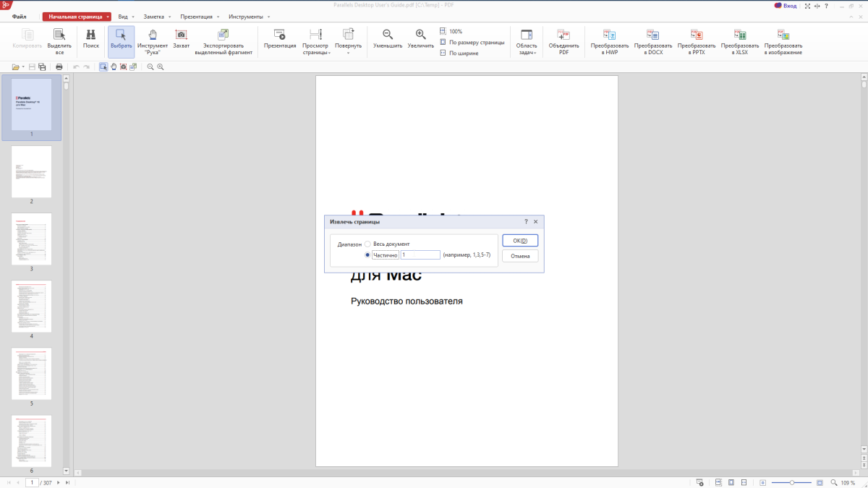Image resolution: width=868 pixels, height=488 pixels.
Task: Select 'Весь документ' radio option
Action: pos(367,244)
